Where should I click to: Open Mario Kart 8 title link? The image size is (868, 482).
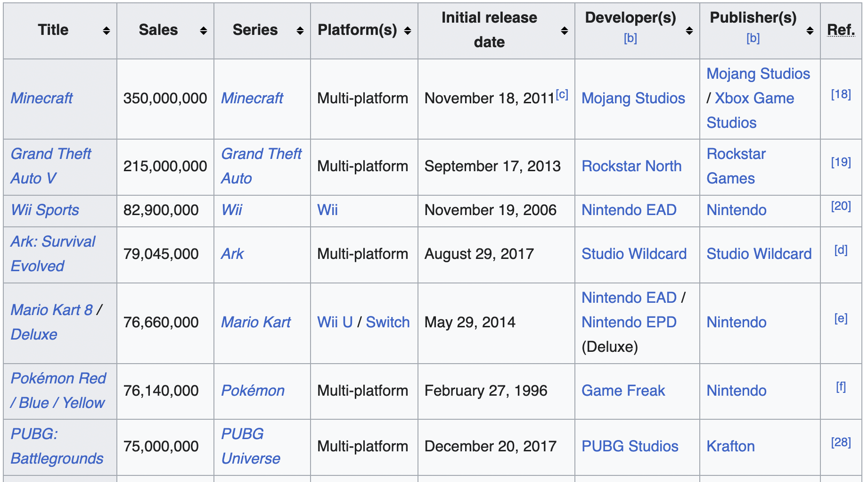click(x=52, y=310)
